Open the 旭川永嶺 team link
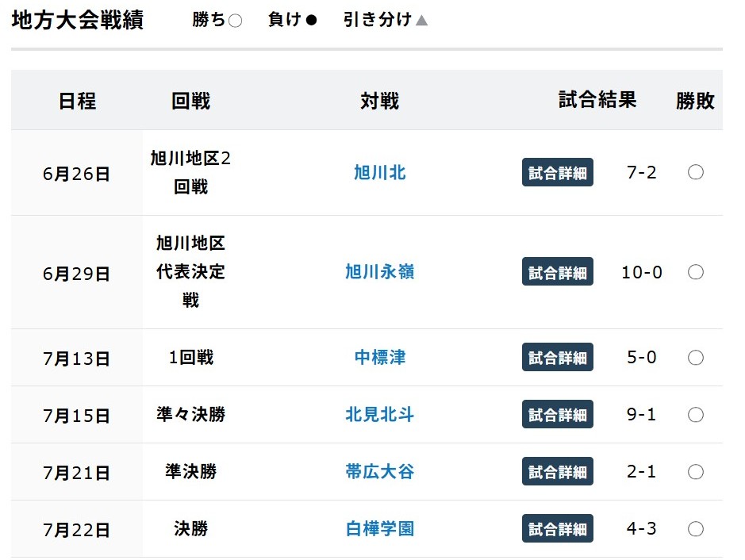This screenshot has height=560, width=745. [379, 272]
